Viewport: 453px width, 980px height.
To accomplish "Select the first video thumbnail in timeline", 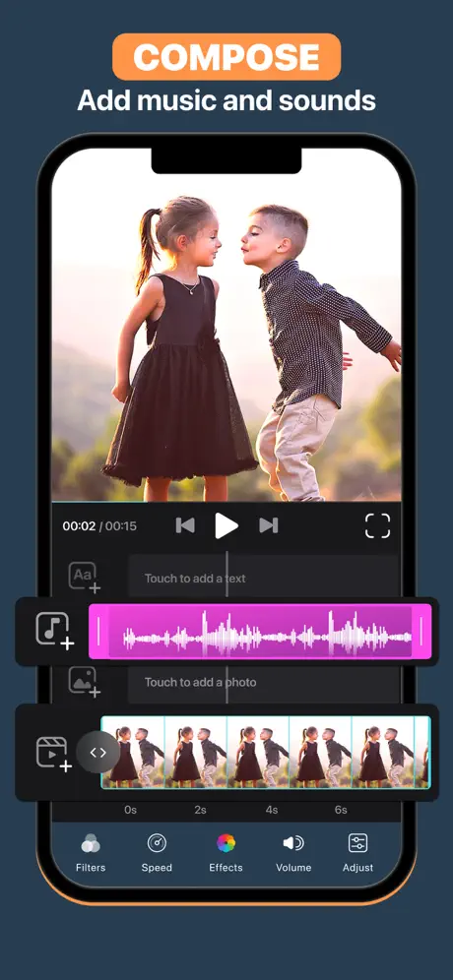I will click(133, 753).
